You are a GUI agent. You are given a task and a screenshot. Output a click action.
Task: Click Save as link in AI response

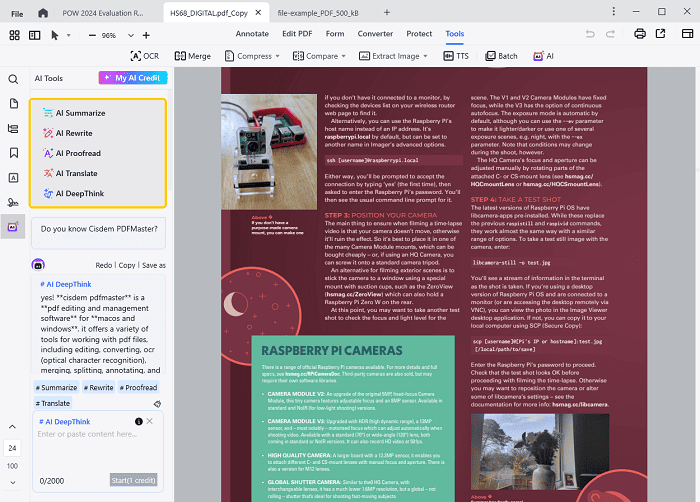(153, 265)
